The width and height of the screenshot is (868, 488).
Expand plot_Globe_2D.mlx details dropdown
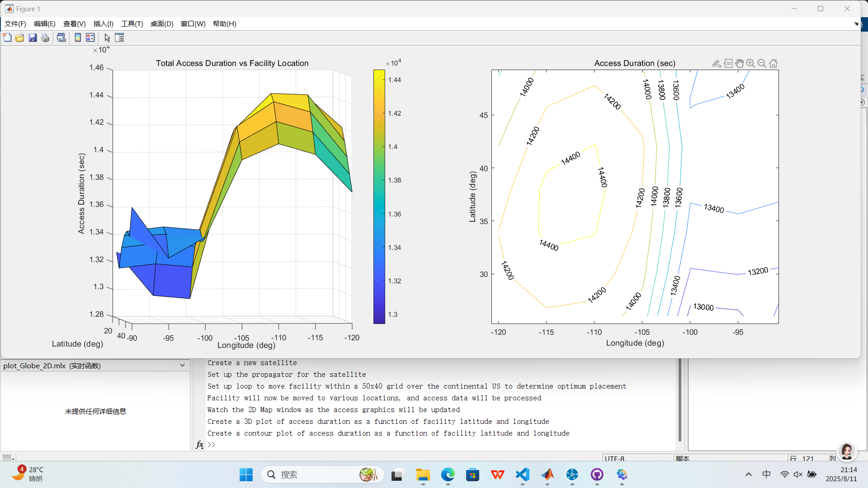coord(182,366)
